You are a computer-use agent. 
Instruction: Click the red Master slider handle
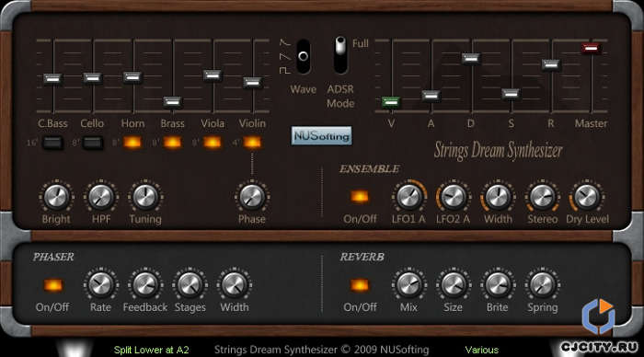tap(591, 48)
